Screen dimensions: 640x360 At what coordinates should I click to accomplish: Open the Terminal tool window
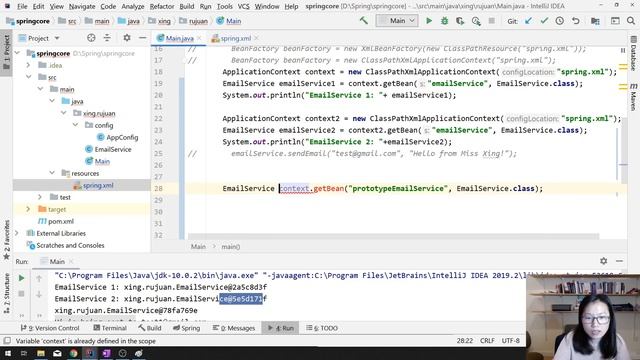(x=110, y=328)
